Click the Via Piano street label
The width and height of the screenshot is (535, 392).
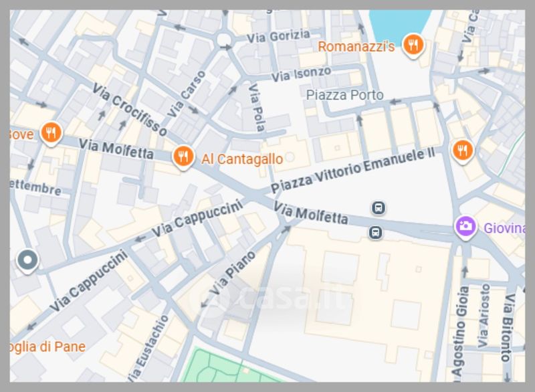click(x=232, y=273)
